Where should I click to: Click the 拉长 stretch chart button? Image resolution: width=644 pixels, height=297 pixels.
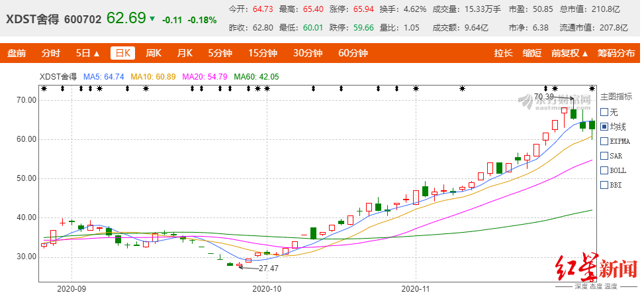point(503,53)
